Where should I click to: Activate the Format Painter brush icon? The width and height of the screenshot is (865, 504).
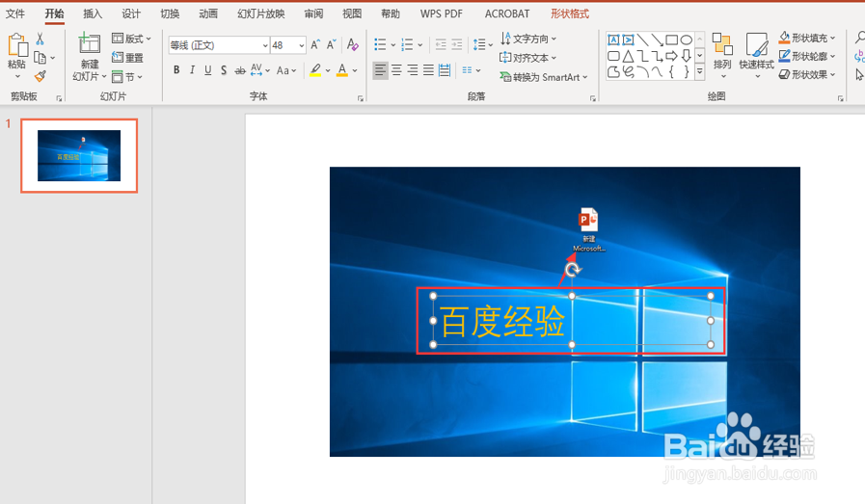(x=40, y=76)
